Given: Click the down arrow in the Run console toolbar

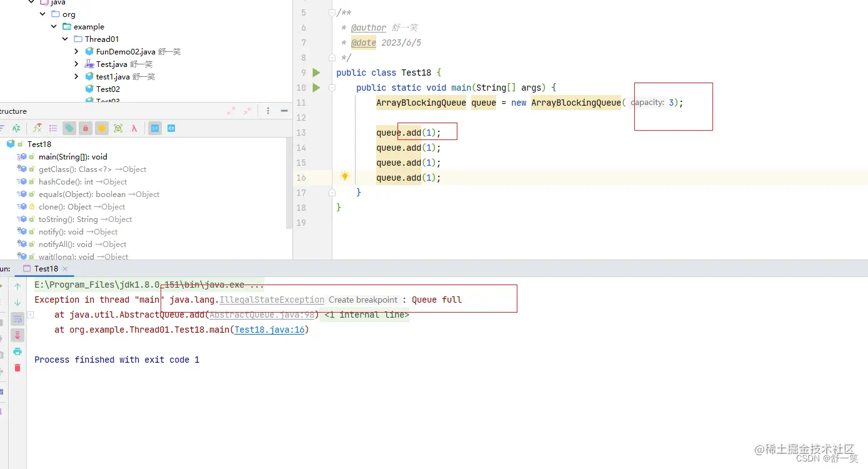Looking at the screenshot, I should (17, 303).
